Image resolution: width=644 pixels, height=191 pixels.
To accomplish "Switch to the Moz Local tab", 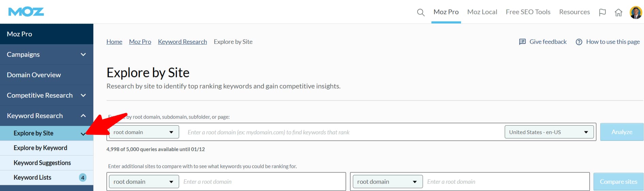I will (x=482, y=12).
